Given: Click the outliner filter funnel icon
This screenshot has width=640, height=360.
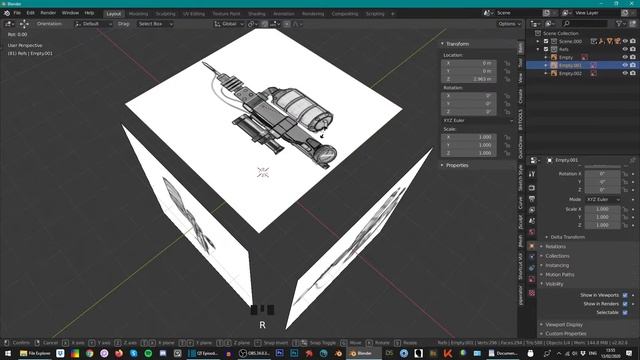Looking at the screenshot, I should pos(620,24).
